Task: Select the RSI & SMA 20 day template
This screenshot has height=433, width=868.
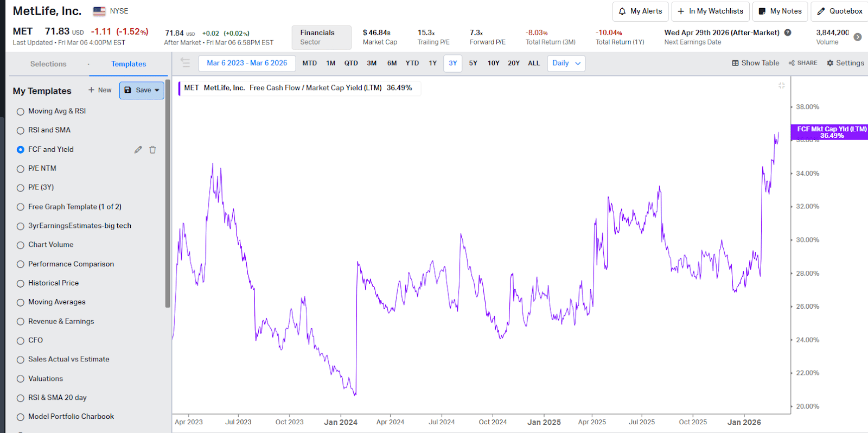Action: click(x=21, y=398)
